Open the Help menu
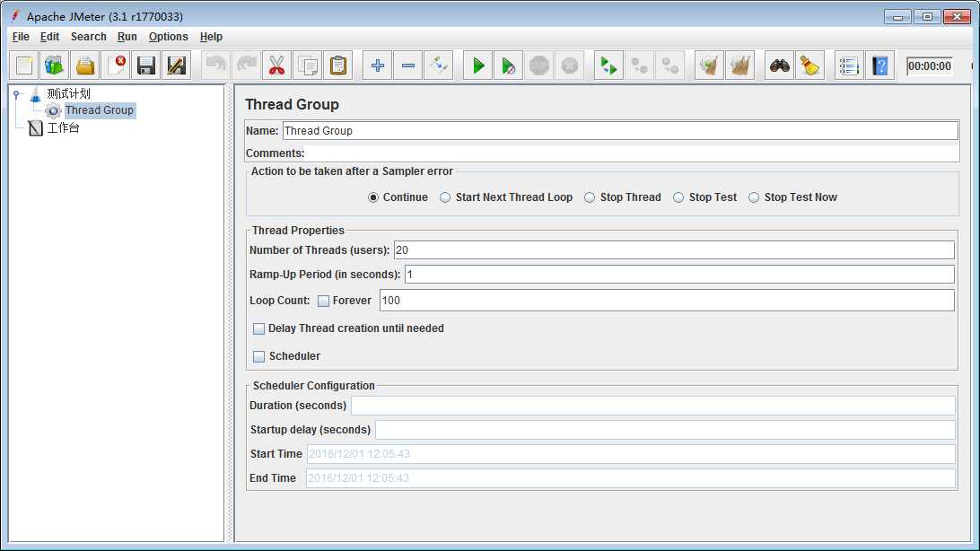 (211, 37)
